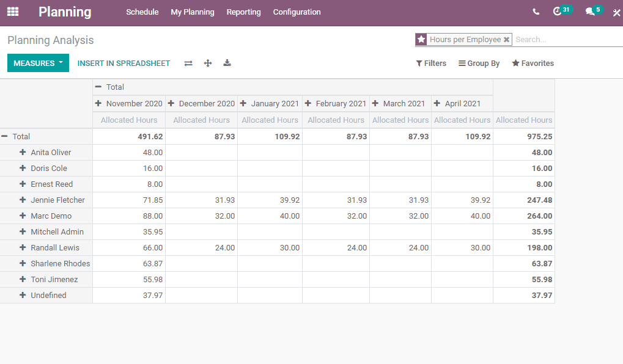Open the Group By dropdown
This screenshot has width=623, height=364.
coord(479,63)
